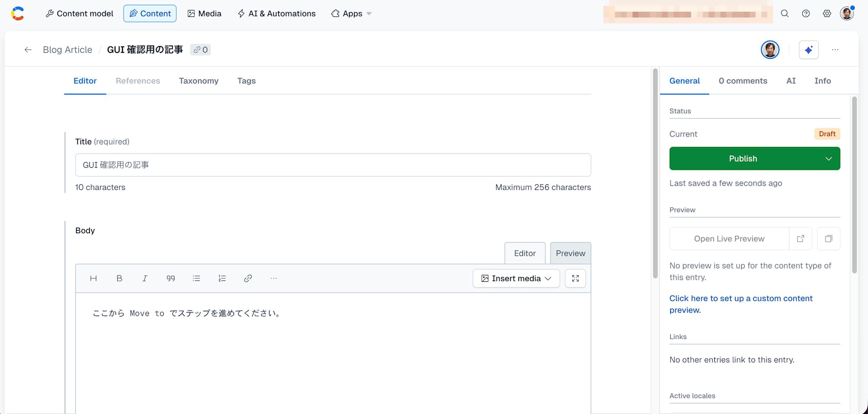868x414 pixels.
Task: Switch to the Taxonomy tab
Action: tap(198, 81)
